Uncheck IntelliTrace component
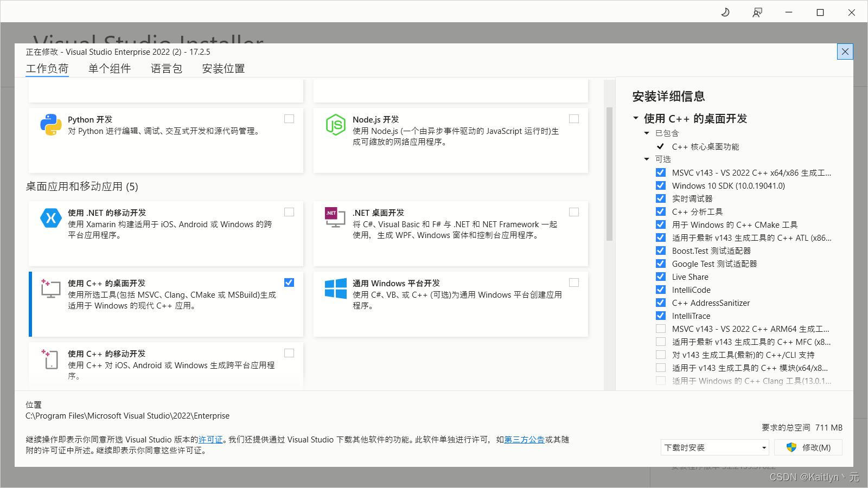Image resolution: width=868 pixels, height=488 pixels. click(660, 316)
